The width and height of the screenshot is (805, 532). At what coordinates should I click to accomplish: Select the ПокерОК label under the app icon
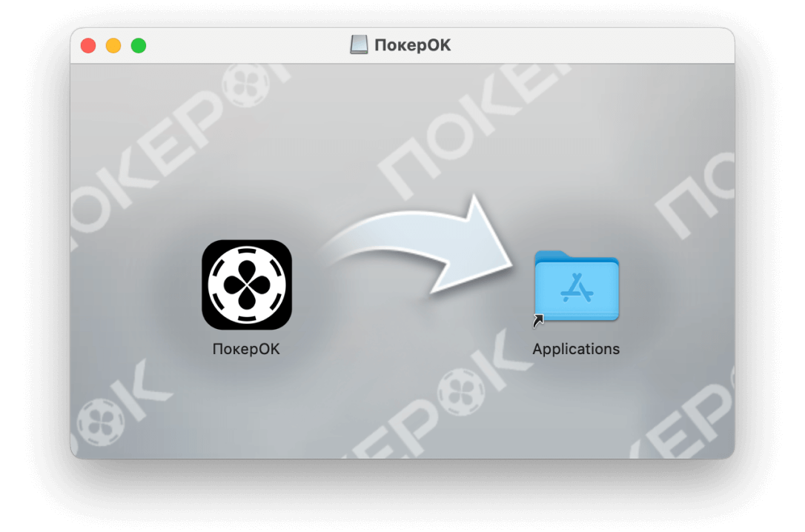click(246, 348)
